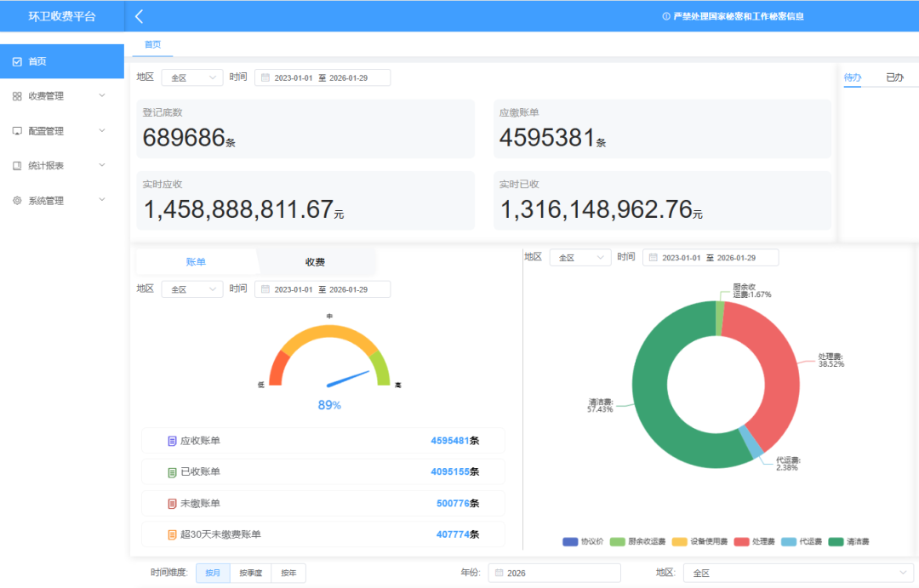The image size is (919, 588).
Task: Click the red 未缴账单 document icon
Action: point(172,504)
